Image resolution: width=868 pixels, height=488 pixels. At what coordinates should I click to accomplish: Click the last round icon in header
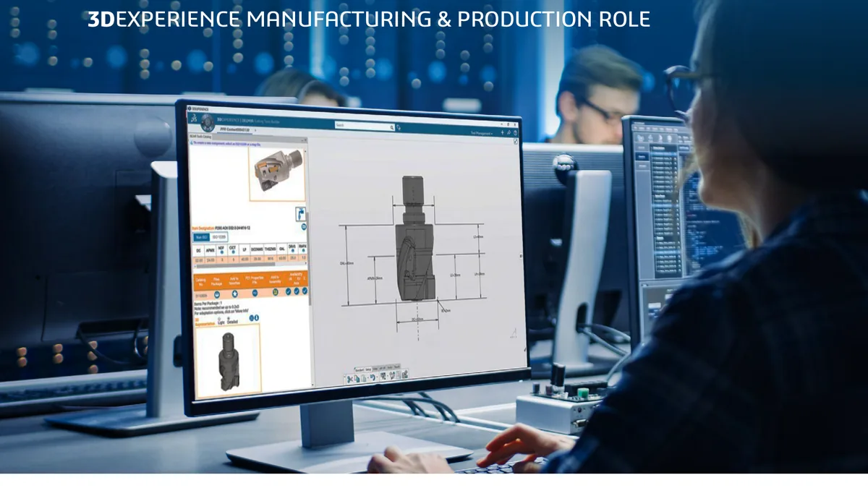tap(516, 133)
